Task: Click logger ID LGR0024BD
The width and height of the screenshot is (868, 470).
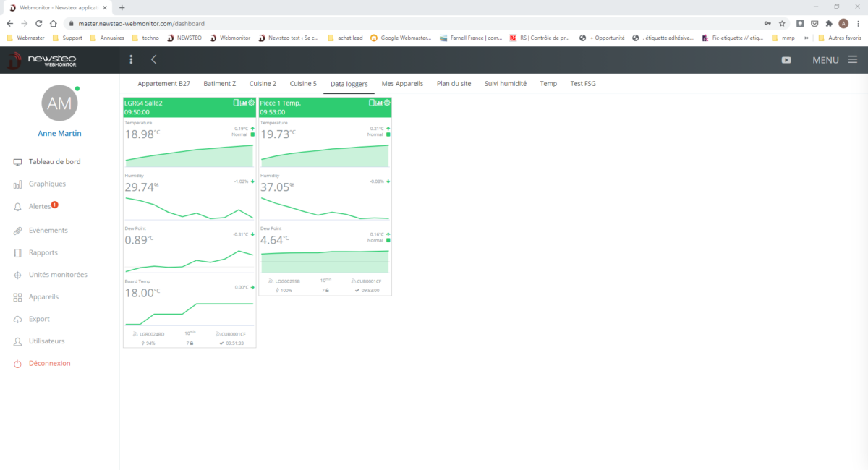Action: (152, 334)
